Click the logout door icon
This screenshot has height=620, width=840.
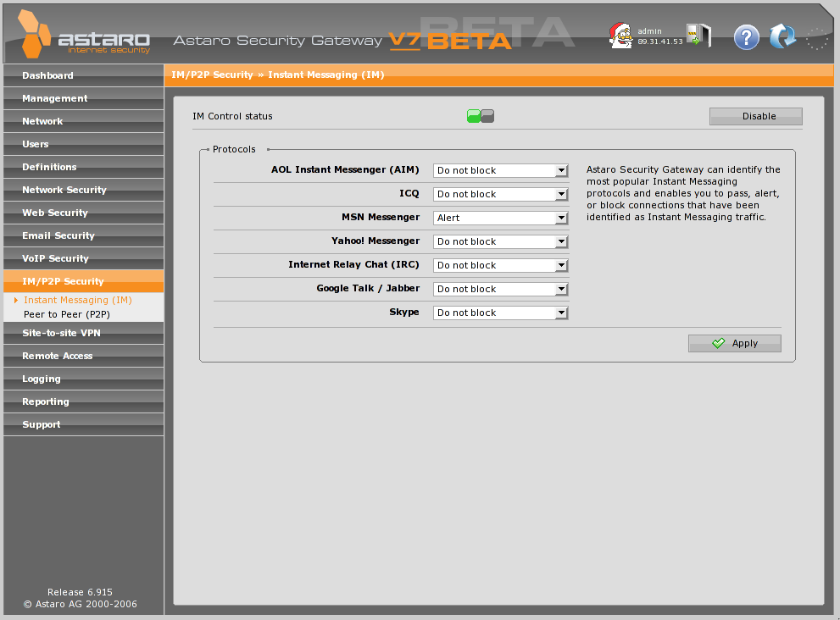pos(699,36)
